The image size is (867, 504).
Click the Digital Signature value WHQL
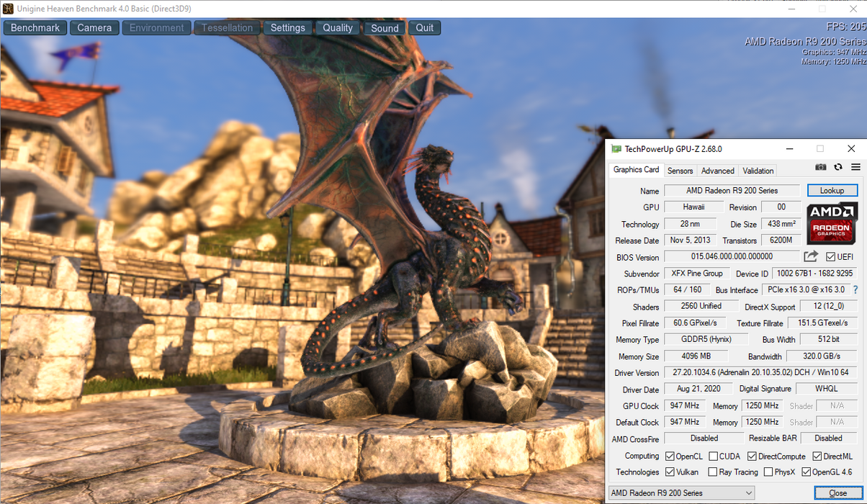click(826, 389)
